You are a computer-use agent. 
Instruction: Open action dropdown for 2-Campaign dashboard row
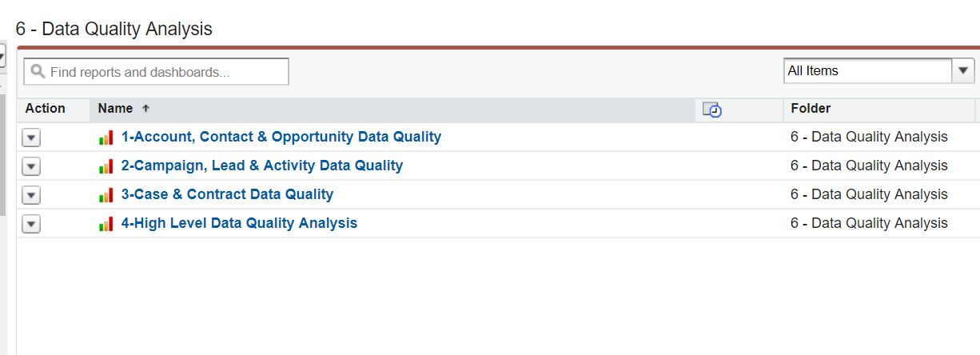pyautogui.click(x=30, y=166)
